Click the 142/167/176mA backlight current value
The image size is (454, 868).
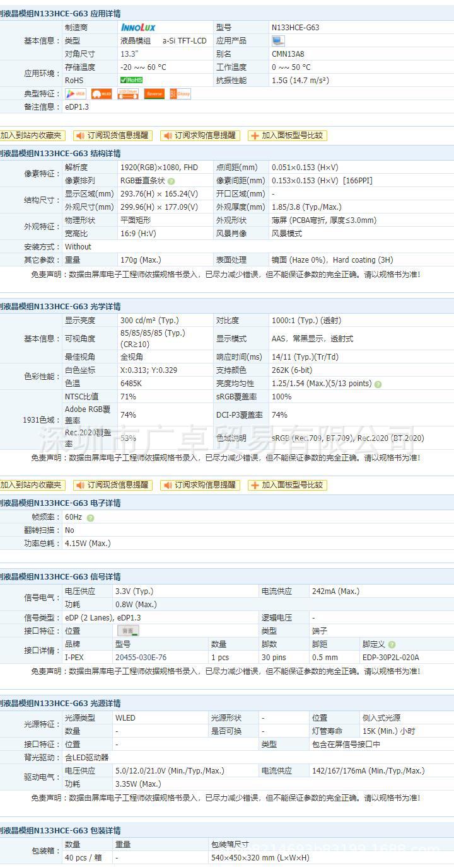pos(368,771)
